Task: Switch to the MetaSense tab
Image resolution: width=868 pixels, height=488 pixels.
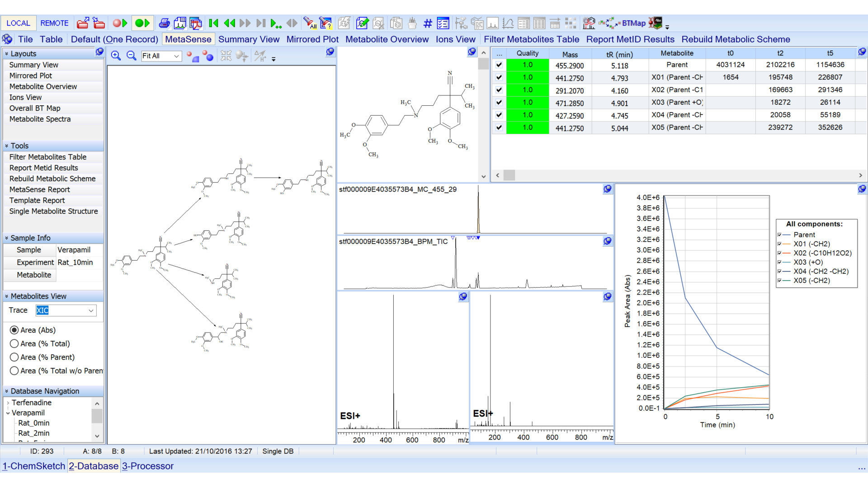Action: click(188, 39)
